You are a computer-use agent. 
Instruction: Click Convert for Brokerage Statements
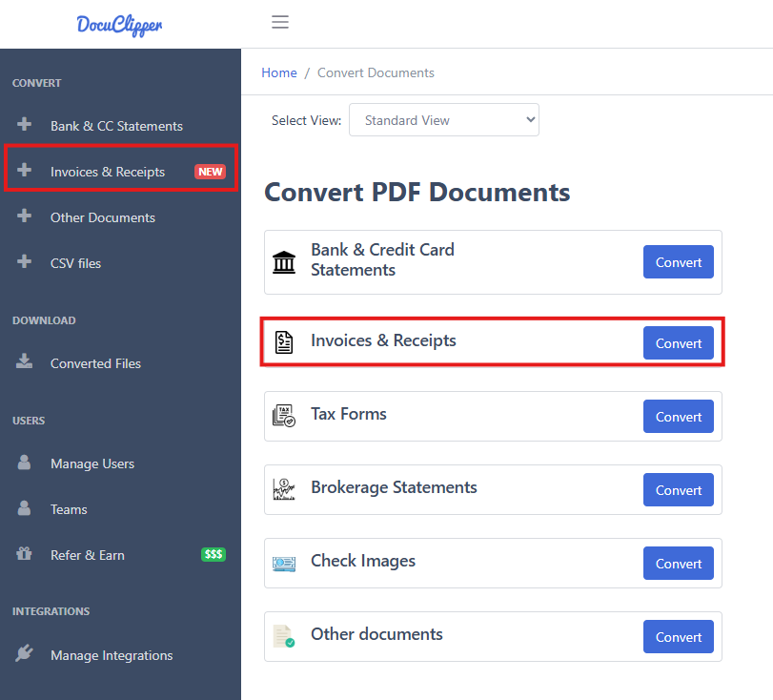click(x=679, y=490)
